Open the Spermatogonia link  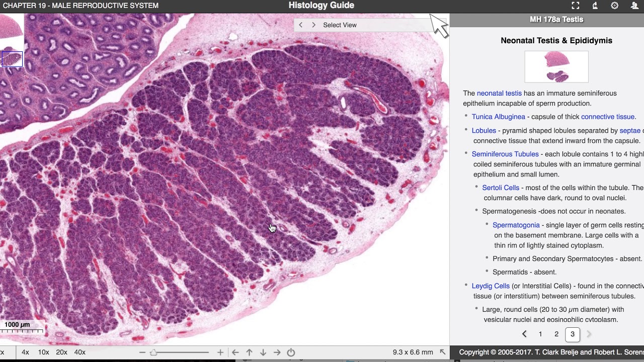click(x=516, y=225)
